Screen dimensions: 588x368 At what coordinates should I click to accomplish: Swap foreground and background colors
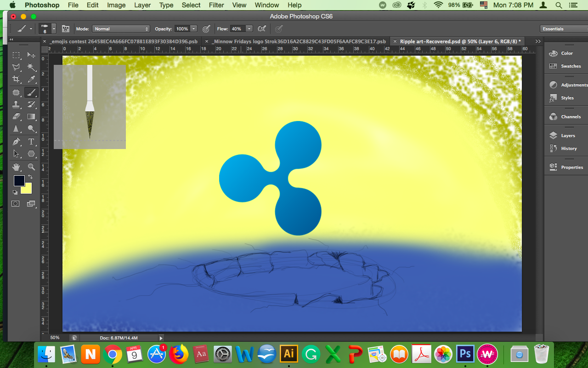point(30,177)
